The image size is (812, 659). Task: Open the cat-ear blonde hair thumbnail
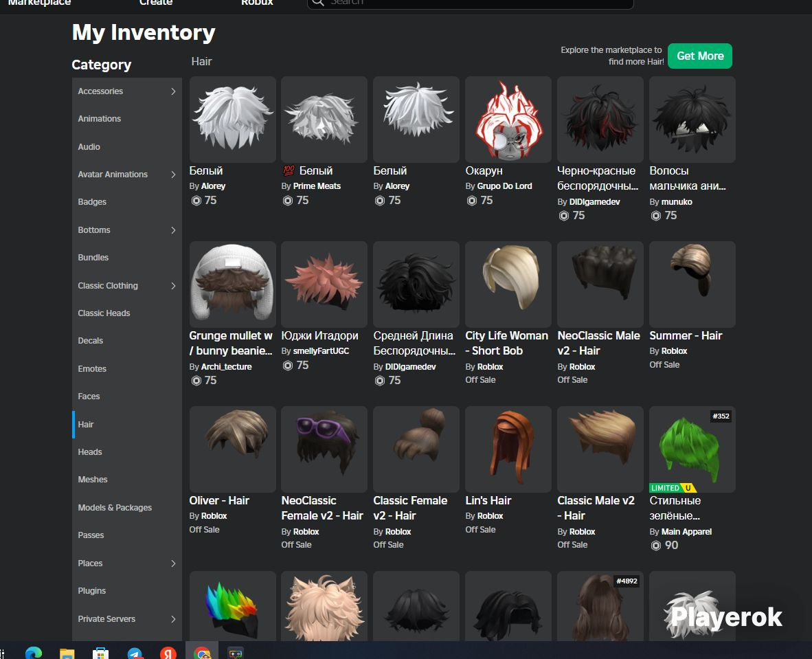[x=324, y=606]
